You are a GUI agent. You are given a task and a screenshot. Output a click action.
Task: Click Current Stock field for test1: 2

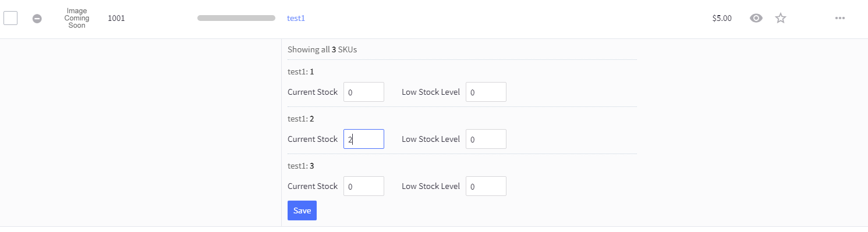[364, 139]
